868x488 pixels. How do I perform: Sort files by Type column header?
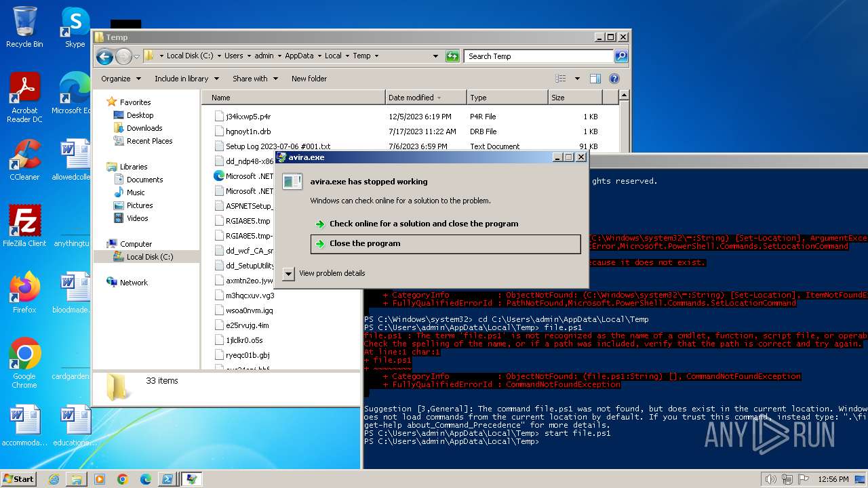coord(507,98)
